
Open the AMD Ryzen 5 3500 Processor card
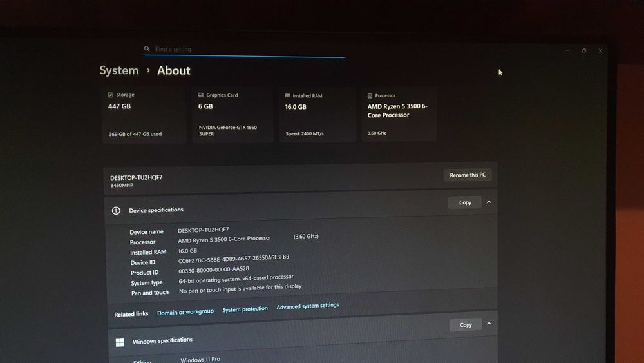coord(399,114)
